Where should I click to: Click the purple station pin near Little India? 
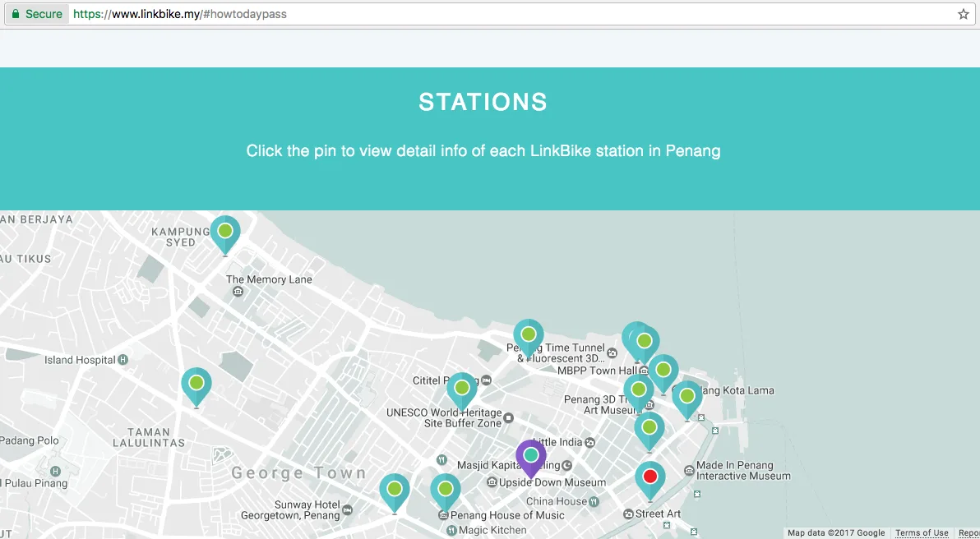pos(530,456)
